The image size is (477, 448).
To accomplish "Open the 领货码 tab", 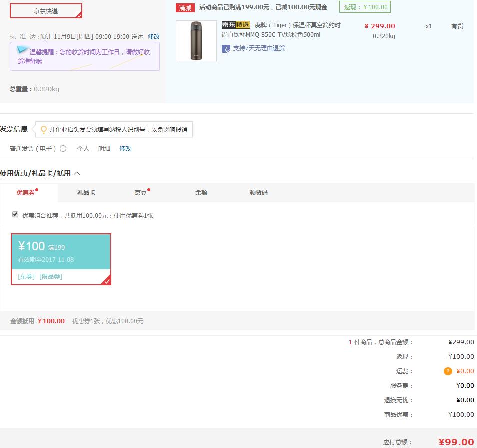I will coord(259,193).
